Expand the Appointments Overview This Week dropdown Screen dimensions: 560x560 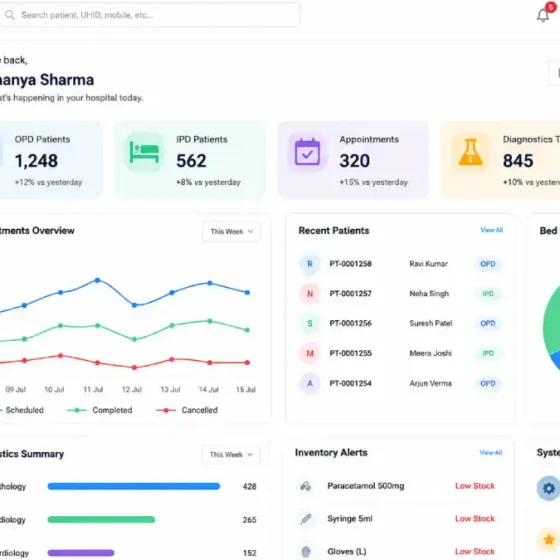[231, 231]
